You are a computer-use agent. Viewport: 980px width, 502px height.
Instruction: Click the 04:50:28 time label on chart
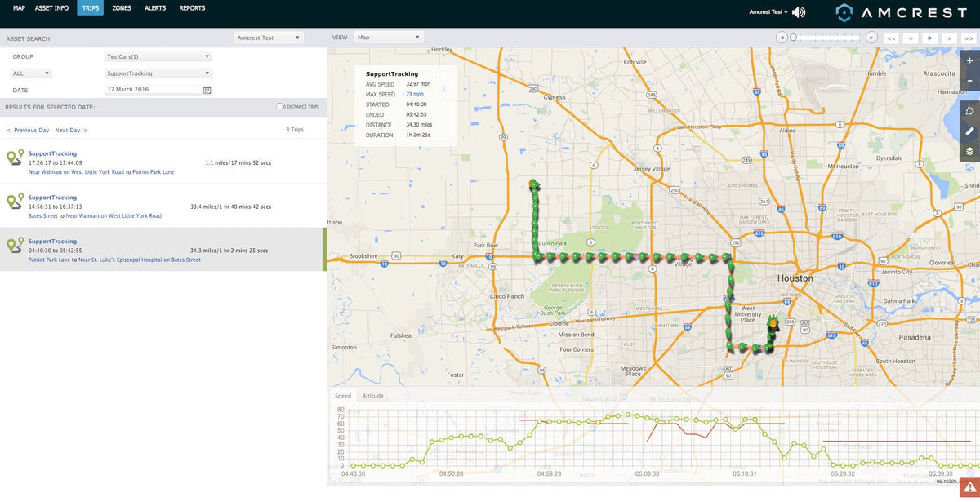[x=451, y=473]
